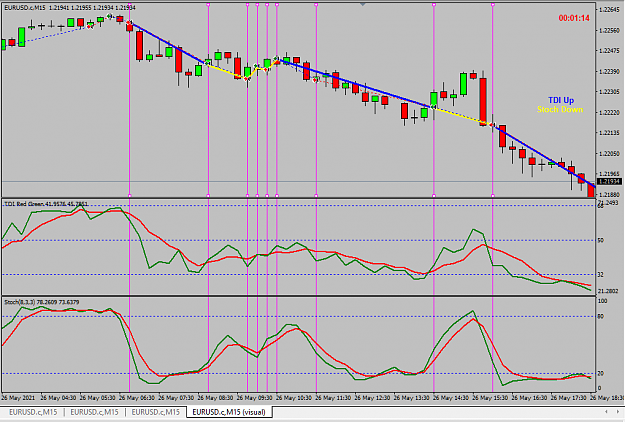Screen dimensions: 625x422
Task: Click price scale value 1.22560
Action: [609, 30]
